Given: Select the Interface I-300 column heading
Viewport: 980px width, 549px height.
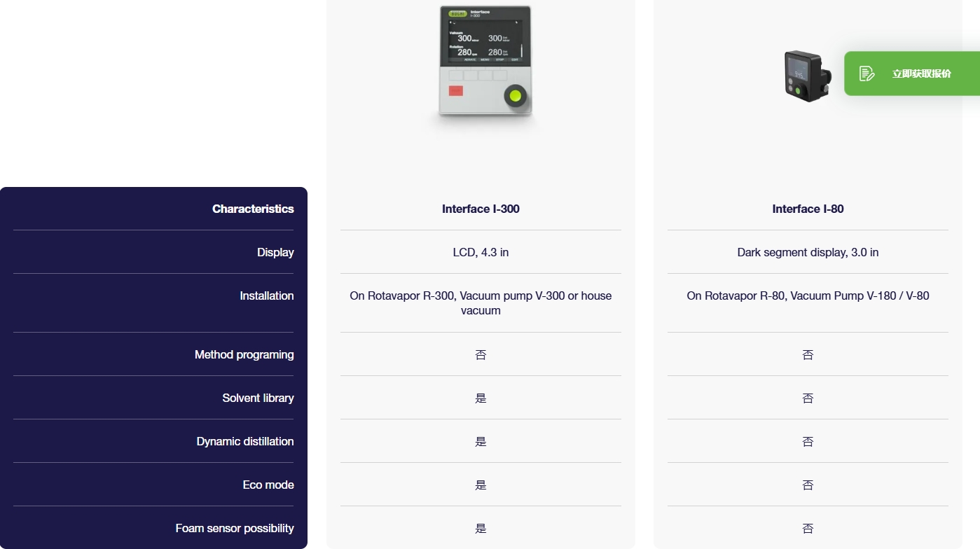Looking at the screenshot, I should (481, 209).
